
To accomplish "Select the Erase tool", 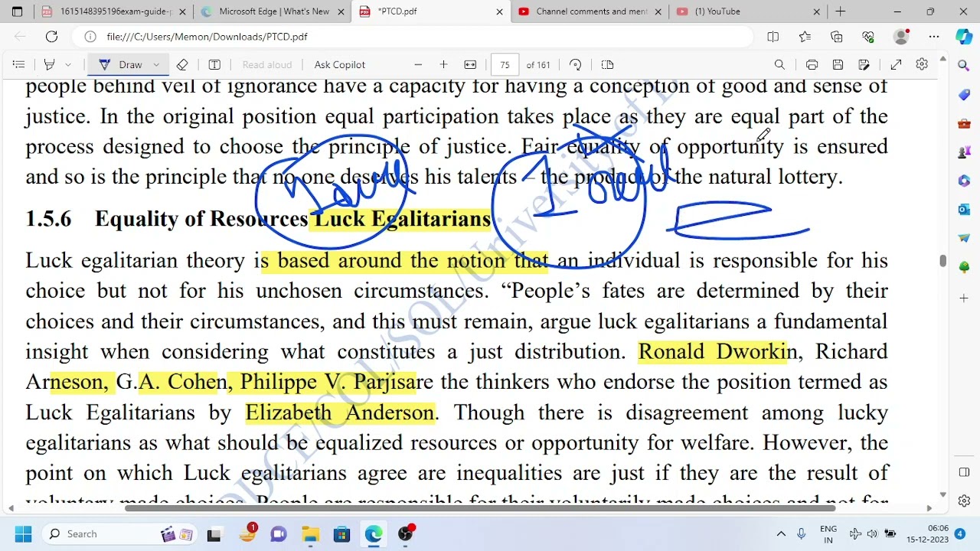I will [x=182, y=65].
